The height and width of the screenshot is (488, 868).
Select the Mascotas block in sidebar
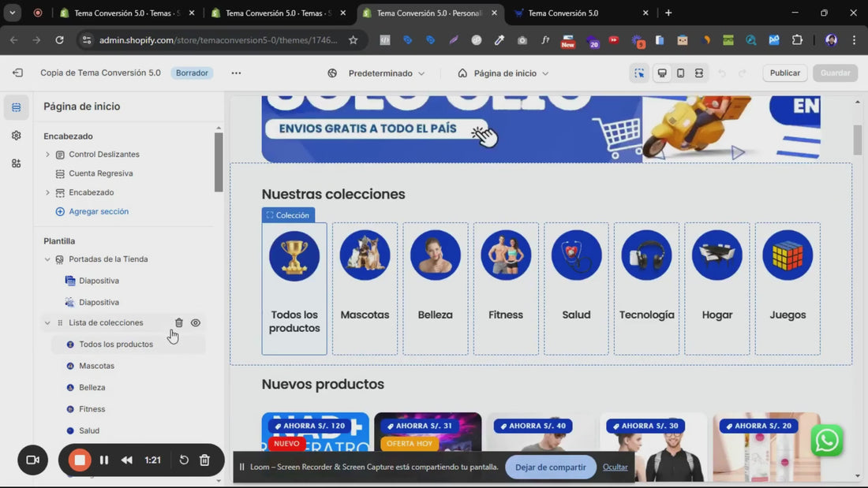(x=96, y=366)
